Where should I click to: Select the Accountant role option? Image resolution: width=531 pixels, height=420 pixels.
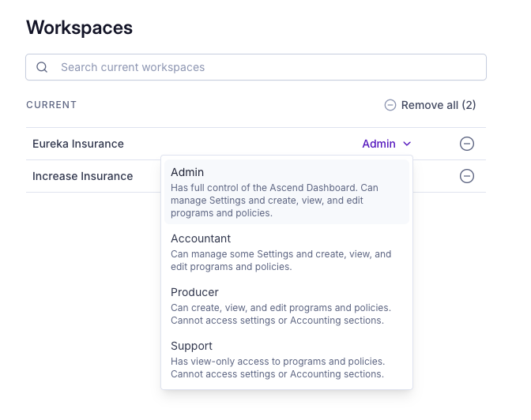[x=287, y=252]
